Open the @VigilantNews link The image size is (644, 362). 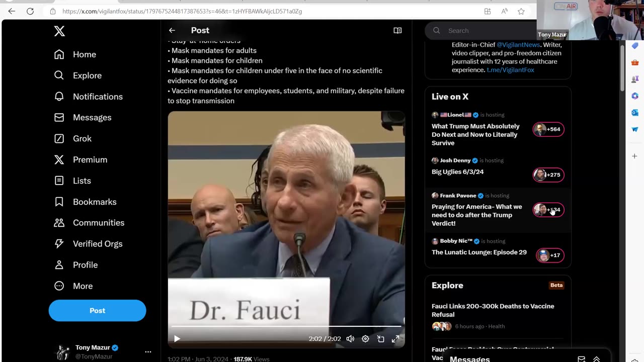(x=518, y=45)
